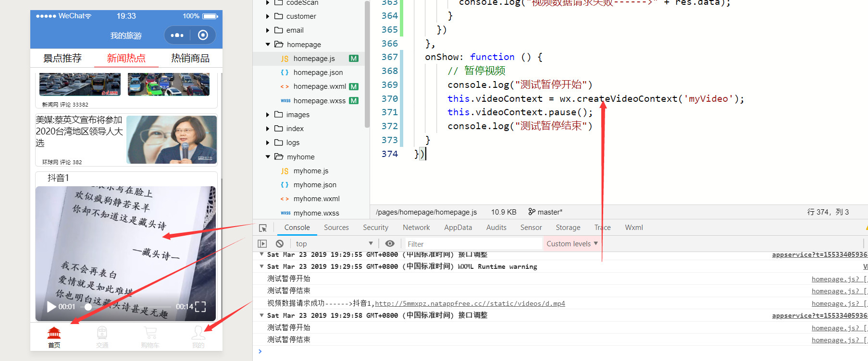Open the AppData tab
This screenshot has width=868, height=361.
[x=458, y=228]
